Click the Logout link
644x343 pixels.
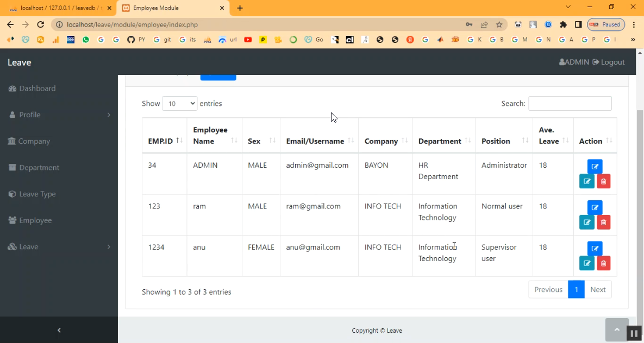click(609, 62)
